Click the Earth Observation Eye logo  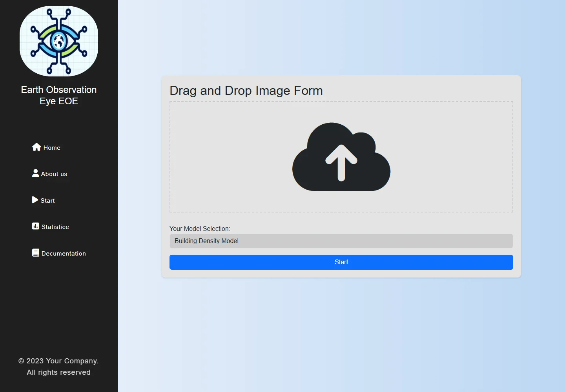coord(59,41)
